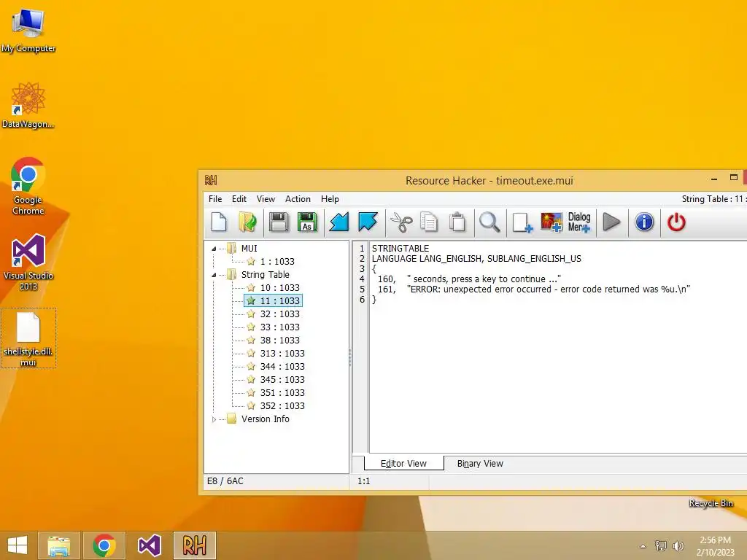747x560 pixels.
Task: Click the New blank script toolbar icon
Action: pyautogui.click(x=219, y=222)
